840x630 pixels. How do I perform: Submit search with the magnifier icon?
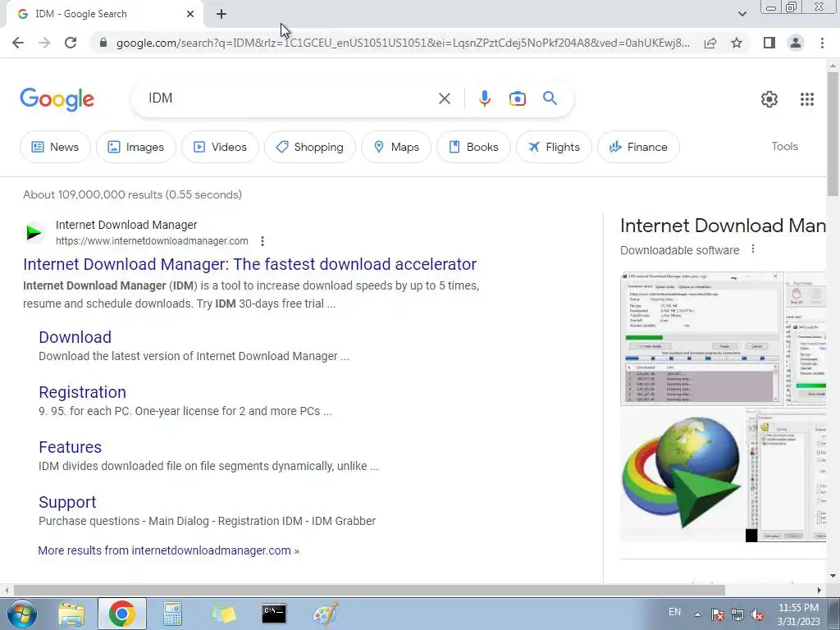[550, 98]
